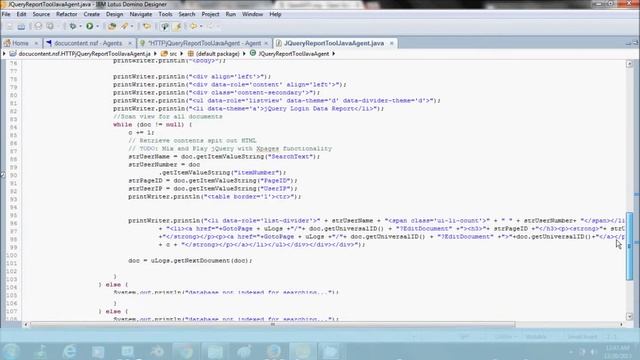Expand the breadcrumb arrow after JQueryReportToolJavaAgent class

(x=333, y=53)
